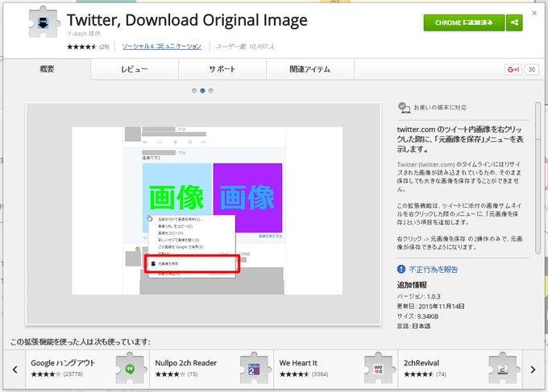Click the 言語: 日本語 text
The width and height of the screenshot is (548, 392).
(x=413, y=326)
